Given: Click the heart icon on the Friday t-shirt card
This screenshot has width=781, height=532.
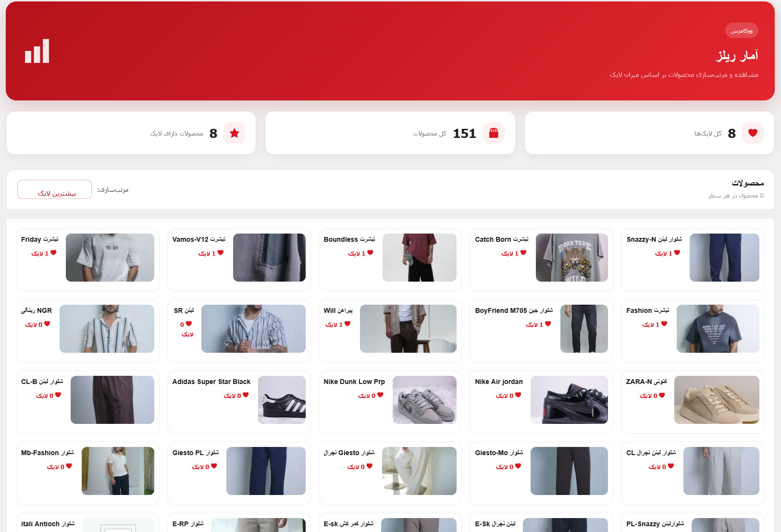Looking at the screenshot, I should 53,253.
